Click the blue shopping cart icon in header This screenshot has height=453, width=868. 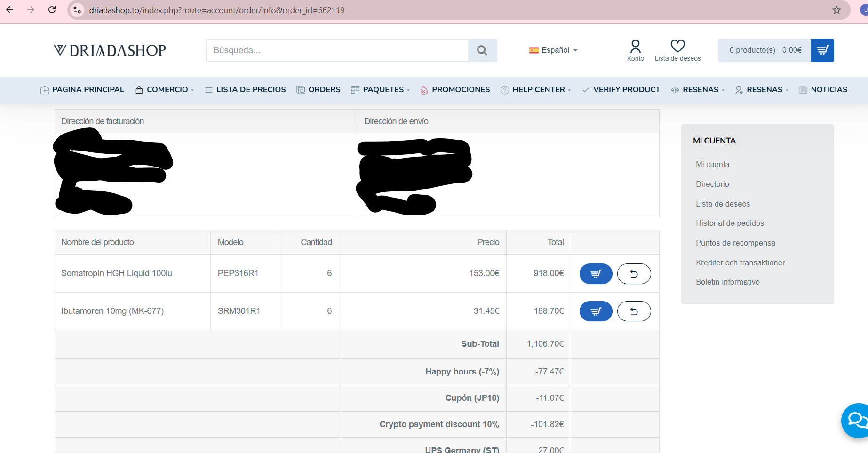click(822, 50)
